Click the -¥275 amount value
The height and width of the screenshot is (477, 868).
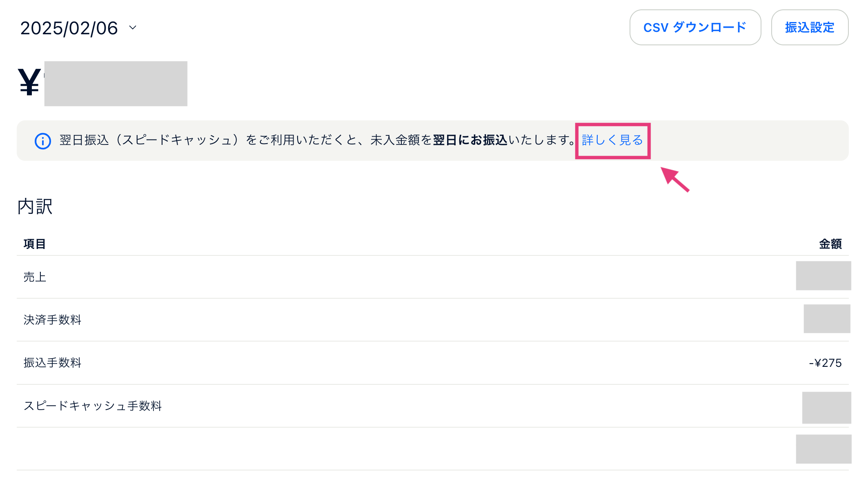[825, 363]
